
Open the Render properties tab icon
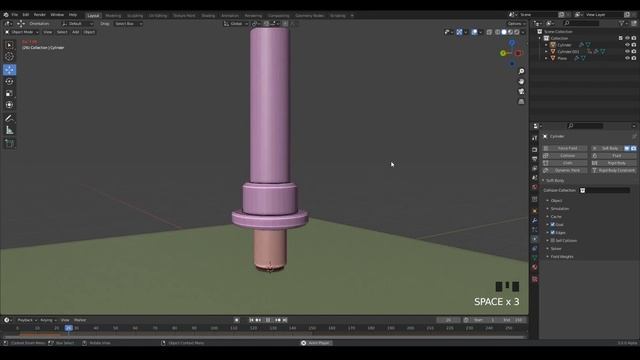(535, 150)
